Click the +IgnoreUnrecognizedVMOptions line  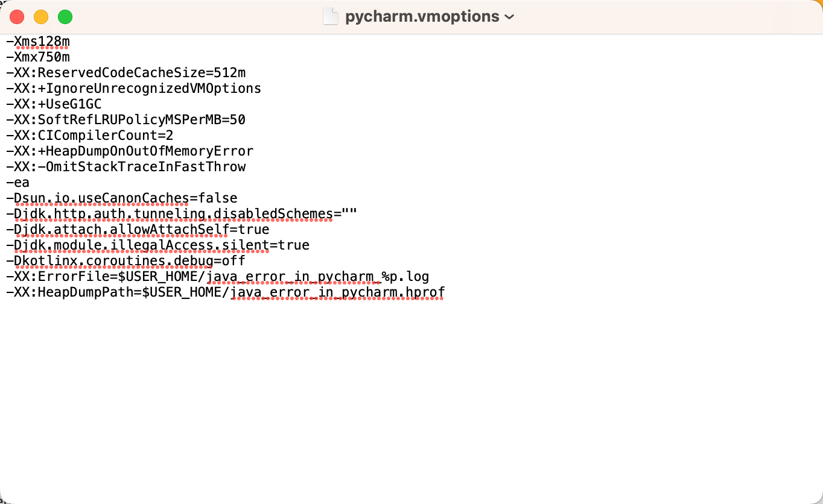click(x=133, y=89)
